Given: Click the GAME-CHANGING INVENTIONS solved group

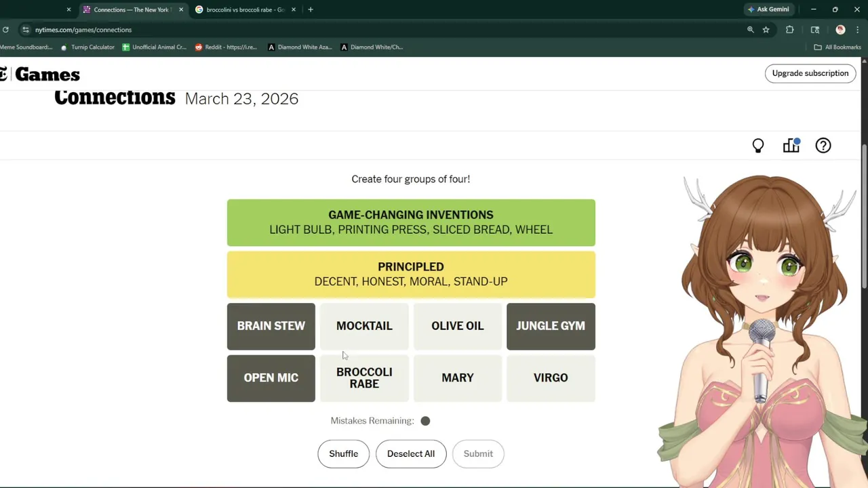Looking at the screenshot, I should pyautogui.click(x=411, y=222).
